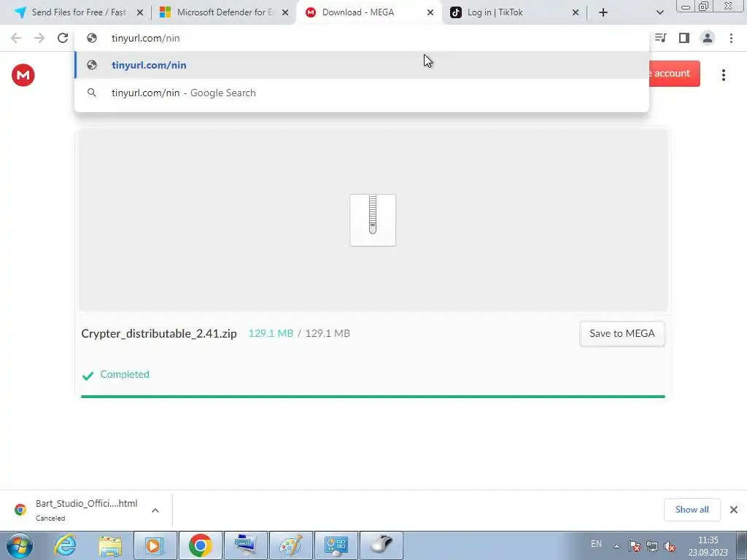Viewport: 747px width, 560px height.
Task: Open the Action Center flag icon
Action: (634, 546)
